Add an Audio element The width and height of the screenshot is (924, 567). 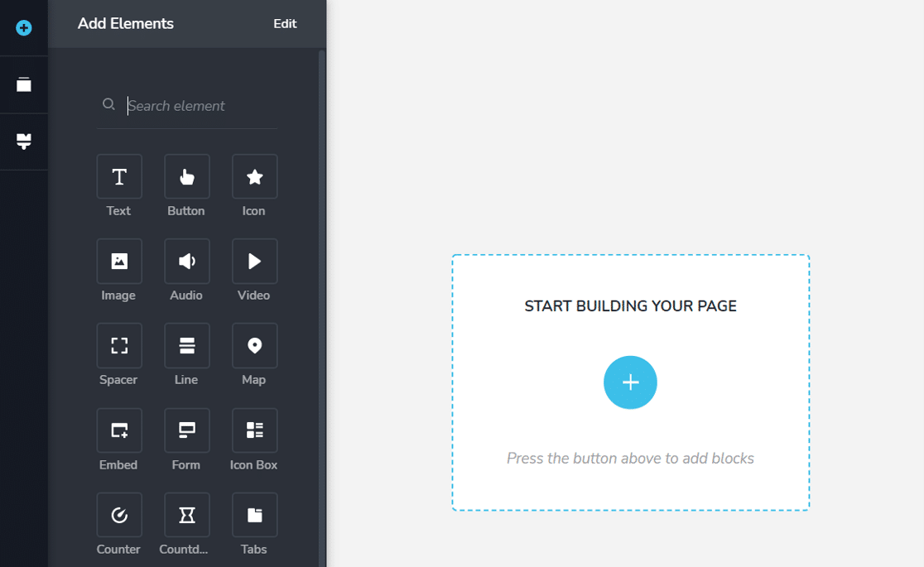[186, 261]
